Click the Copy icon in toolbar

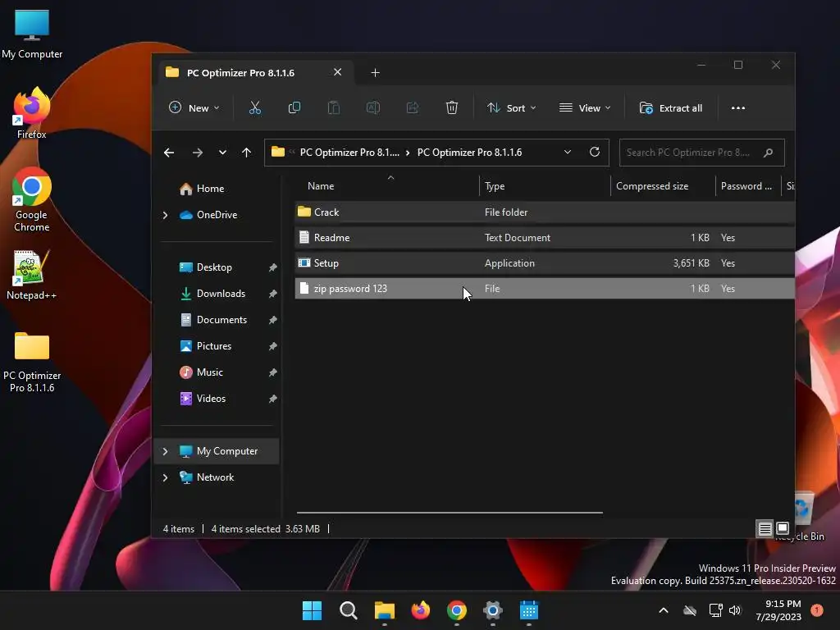(x=294, y=108)
